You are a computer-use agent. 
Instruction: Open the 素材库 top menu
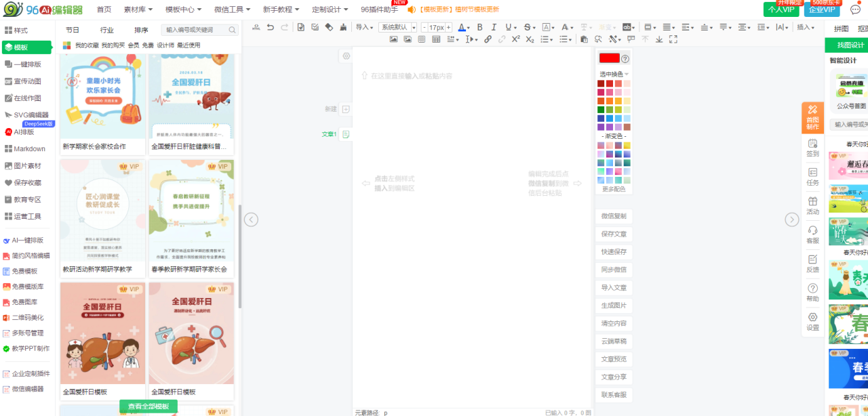[x=138, y=9]
